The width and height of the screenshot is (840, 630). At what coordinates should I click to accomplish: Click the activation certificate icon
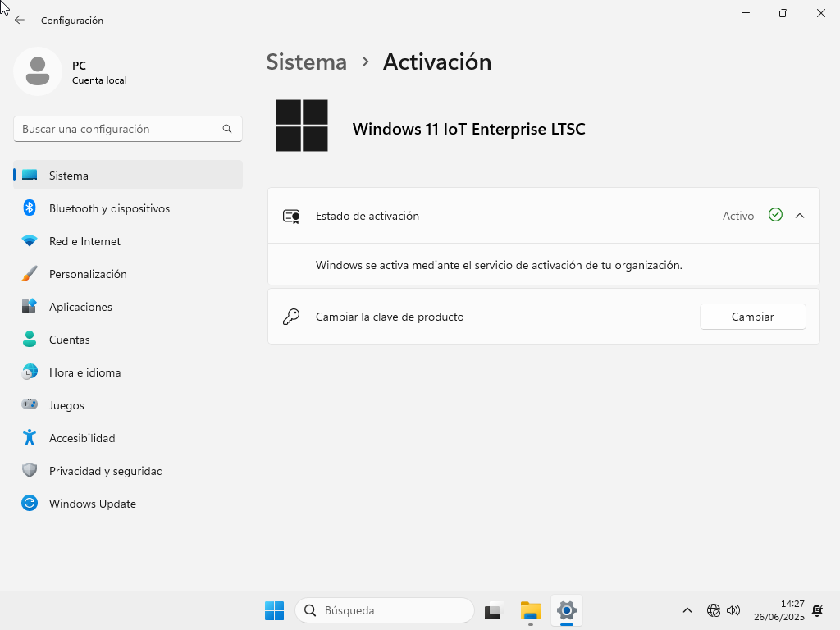click(291, 216)
